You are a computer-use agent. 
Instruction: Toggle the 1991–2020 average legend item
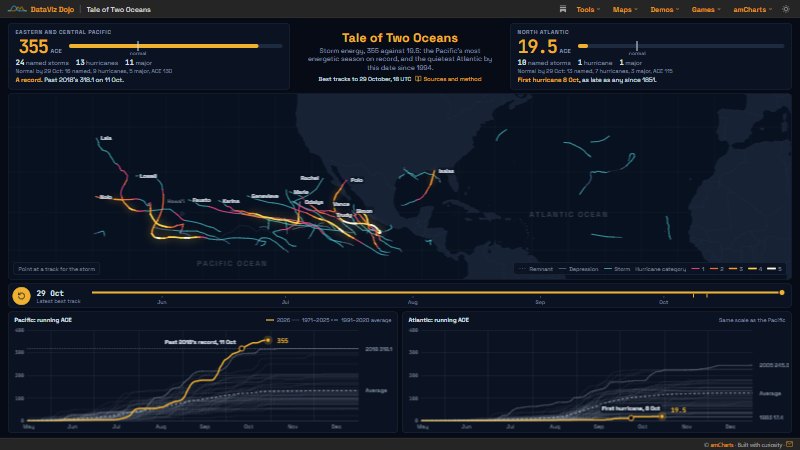tap(362, 320)
